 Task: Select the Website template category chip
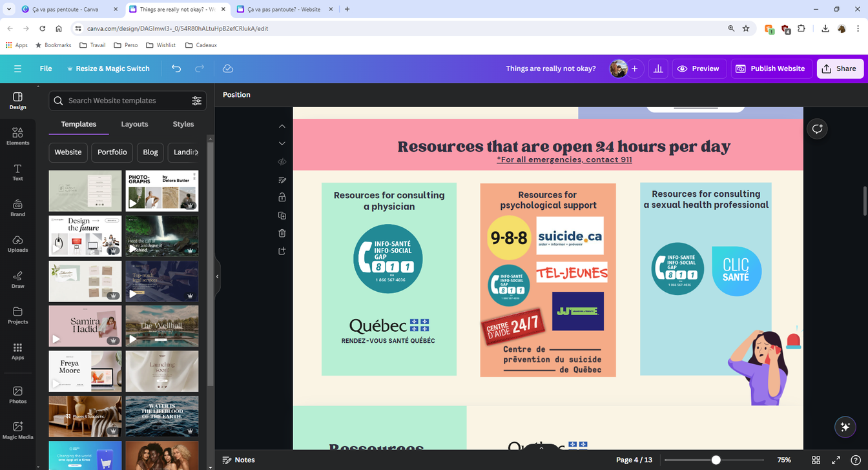point(68,152)
